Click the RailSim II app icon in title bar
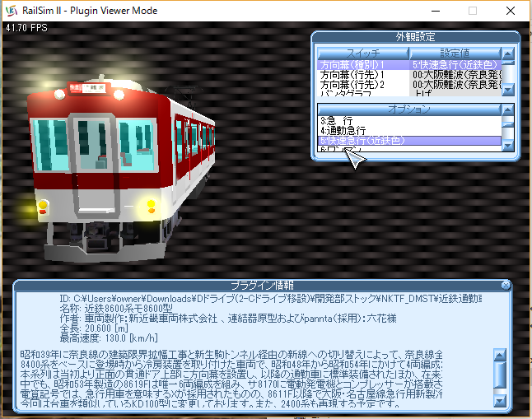The height and width of the screenshot is (419, 532). point(12,11)
